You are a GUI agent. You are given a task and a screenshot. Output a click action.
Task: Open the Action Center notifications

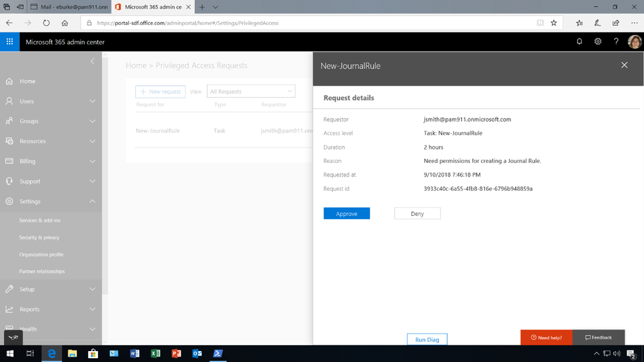632,354
